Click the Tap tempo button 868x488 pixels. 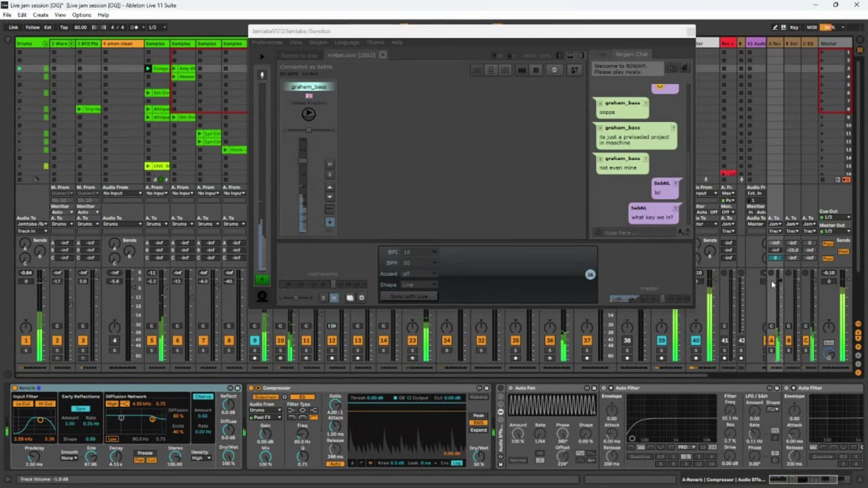pos(64,27)
